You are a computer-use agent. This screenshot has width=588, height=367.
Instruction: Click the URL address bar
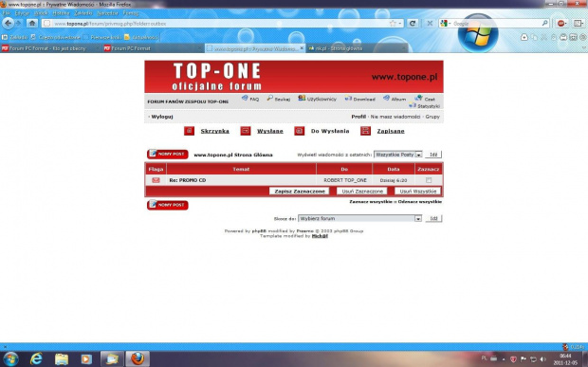pos(221,24)
